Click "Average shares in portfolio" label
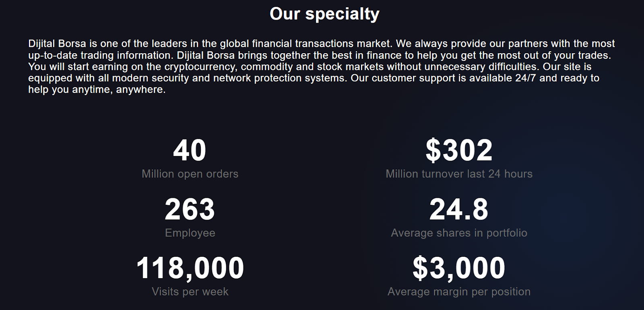The width and height of the screenshot is (644, 310). 459,233
